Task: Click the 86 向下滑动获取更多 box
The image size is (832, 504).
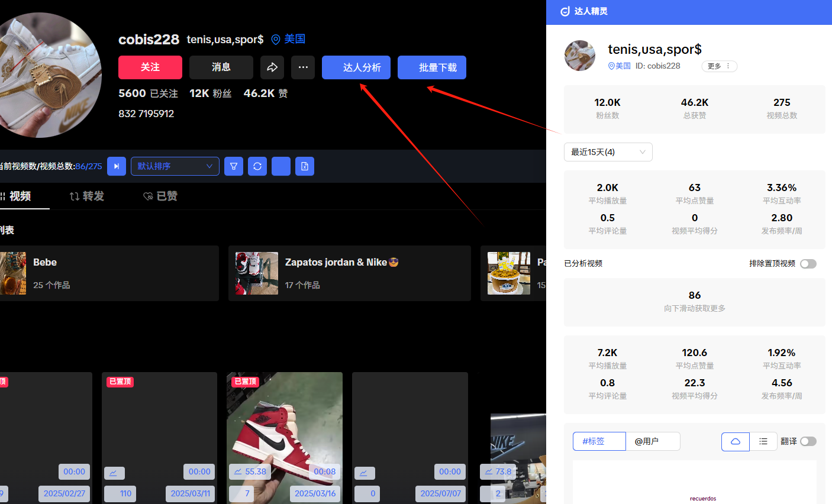Action: coord(695,302)
